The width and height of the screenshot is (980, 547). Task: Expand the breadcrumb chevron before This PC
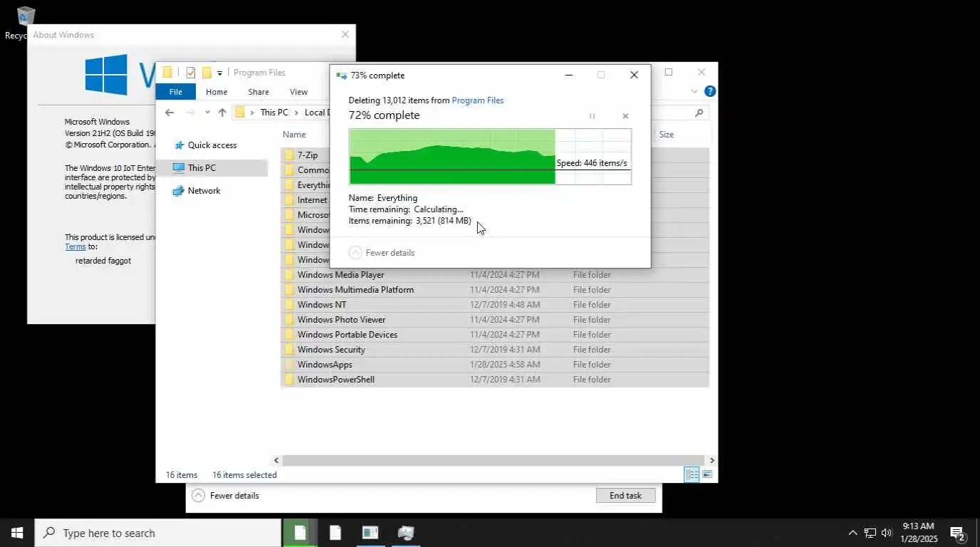252,113
